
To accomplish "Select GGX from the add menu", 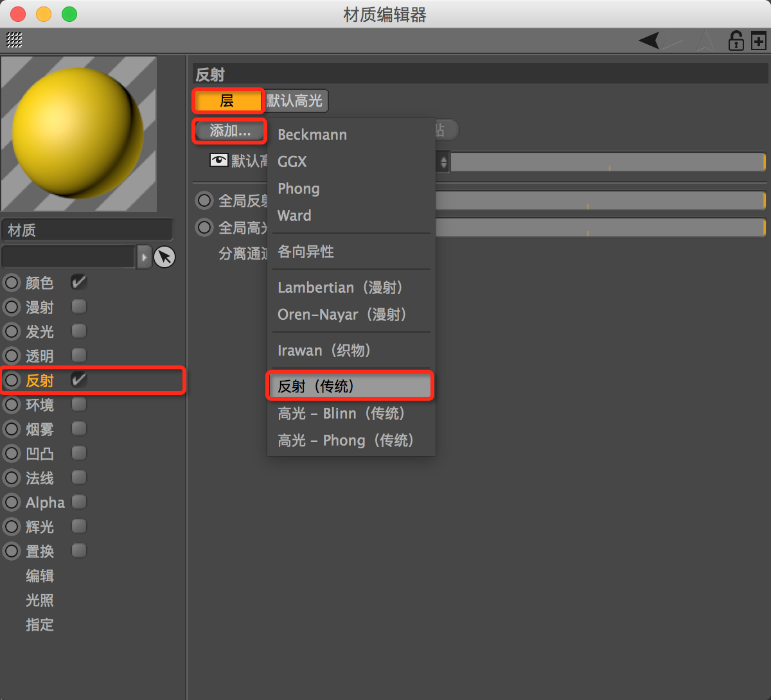I will tap(351, 162).
